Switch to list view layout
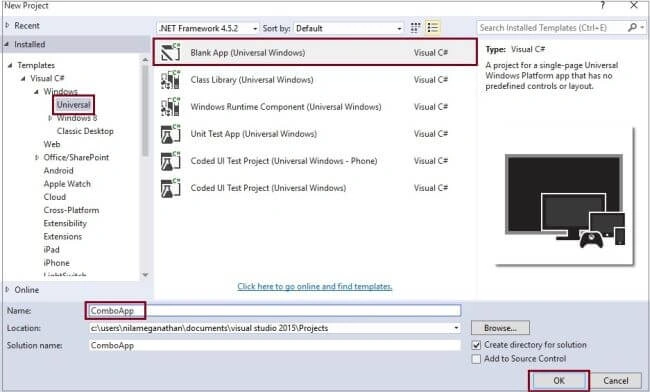The image size is (650, 392). tap(432, 28)
